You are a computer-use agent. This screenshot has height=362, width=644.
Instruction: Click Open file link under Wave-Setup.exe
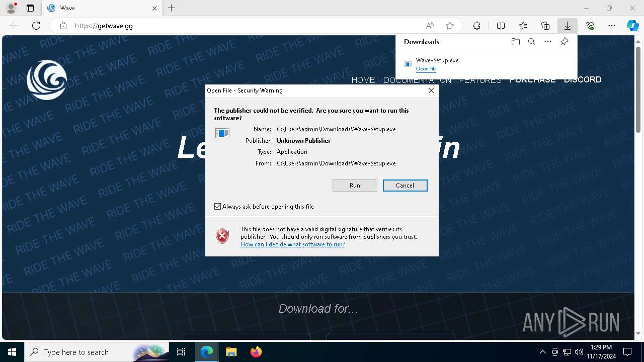426,69
